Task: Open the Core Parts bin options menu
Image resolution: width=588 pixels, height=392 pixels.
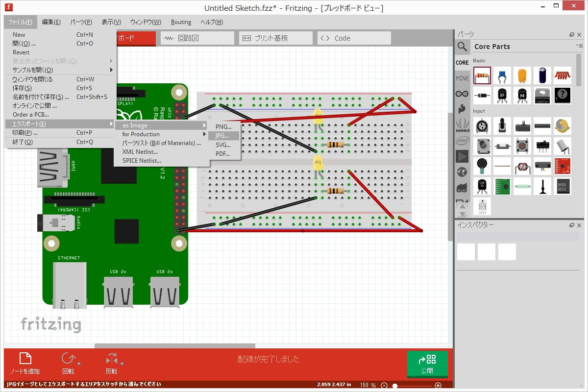Action: 579,46
